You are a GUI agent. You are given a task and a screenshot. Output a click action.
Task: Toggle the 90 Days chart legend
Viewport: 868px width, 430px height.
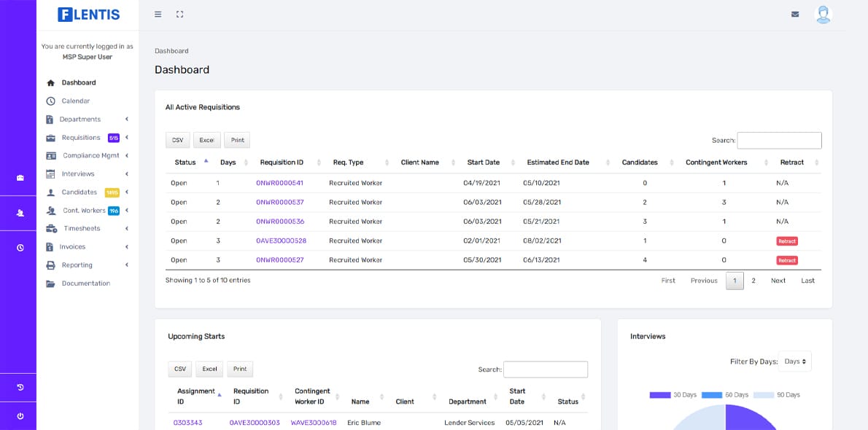tap(776, 395)
